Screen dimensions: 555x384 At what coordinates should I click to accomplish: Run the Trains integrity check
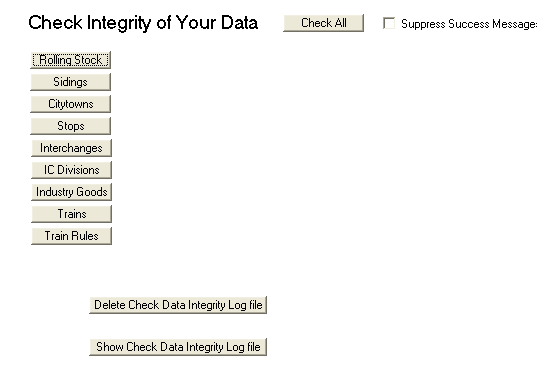71,213
